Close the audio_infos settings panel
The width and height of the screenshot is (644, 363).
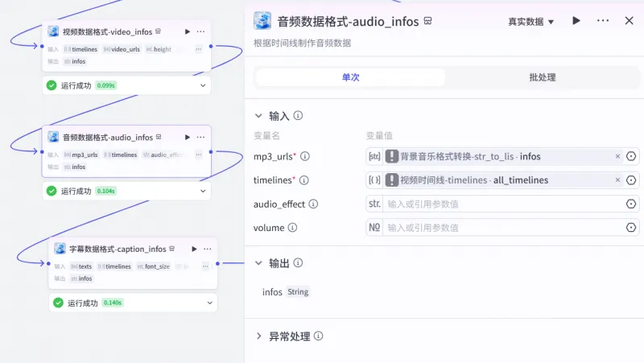629,21
